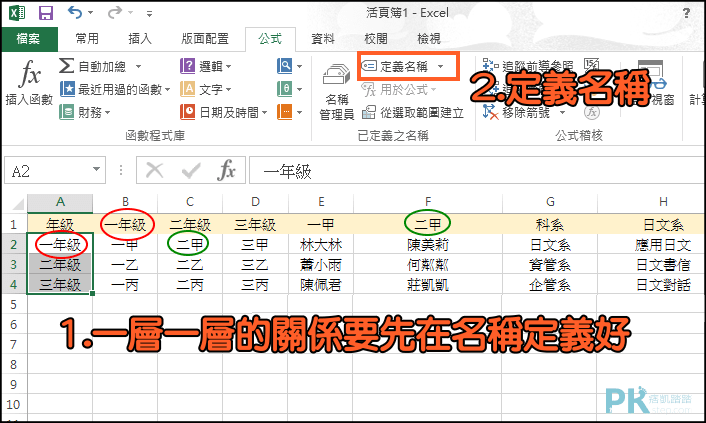The width and height of the screenshot is (706, 423).
Task: Select cell A1 with 年級
Action: [x=60, y=224]
